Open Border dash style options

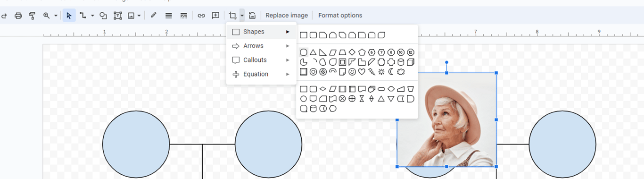(183, 16)
